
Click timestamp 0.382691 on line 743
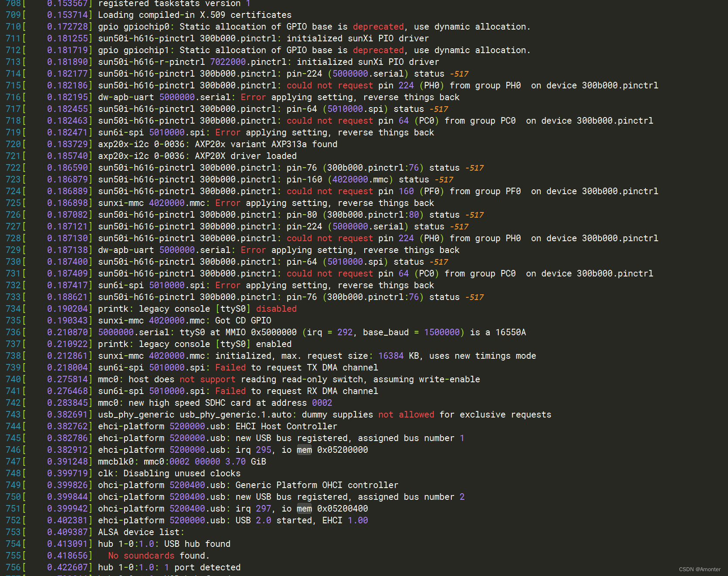coord(68,414)
